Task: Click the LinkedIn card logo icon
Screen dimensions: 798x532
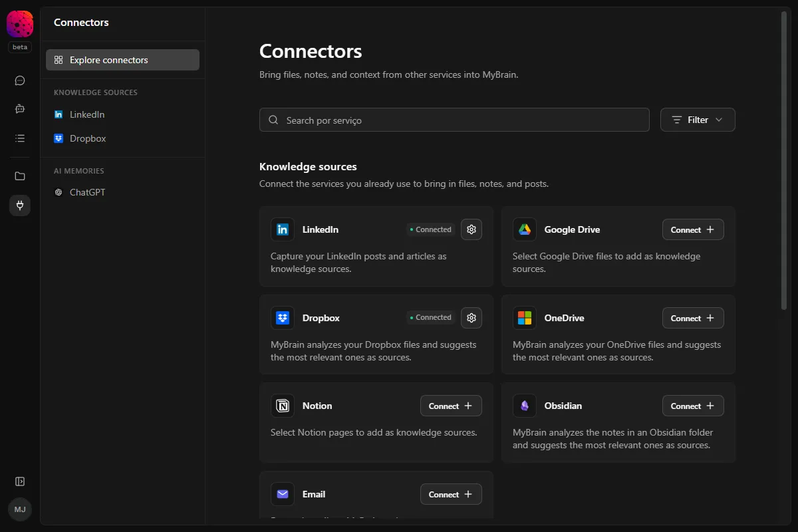Action: pyautogui.click(x=283, y=229)
